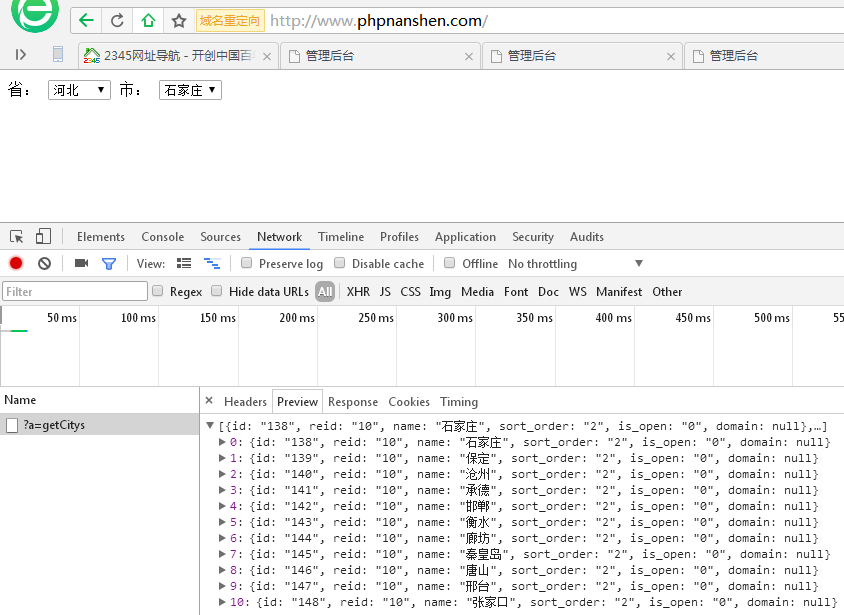Expand JSON item 0 石家庄
Image resolution: width=844 pixels, height=615 pixels.
point(222,442)
